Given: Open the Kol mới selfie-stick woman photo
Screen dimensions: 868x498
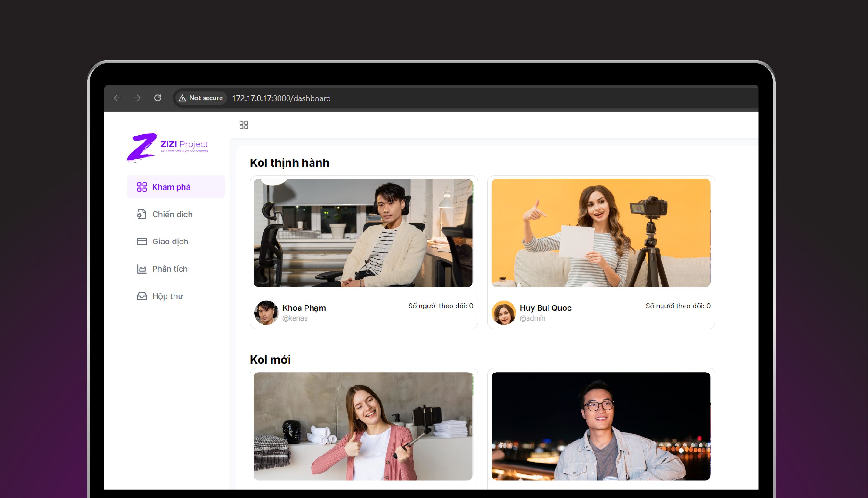Looking at the screenshot, I should tap(363, 426).
